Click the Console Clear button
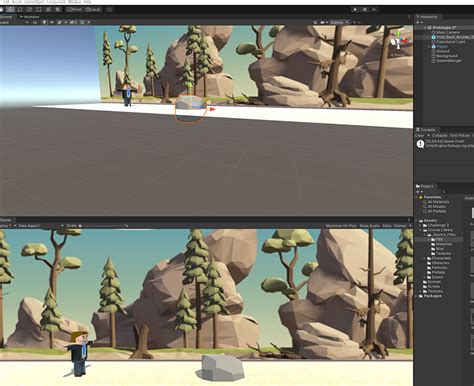 (x=419, y=136)
